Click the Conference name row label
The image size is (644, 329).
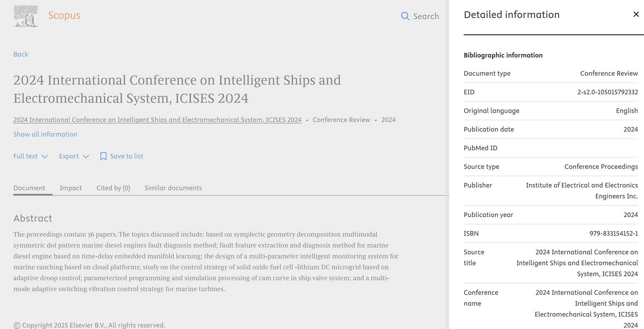[481, 298]
